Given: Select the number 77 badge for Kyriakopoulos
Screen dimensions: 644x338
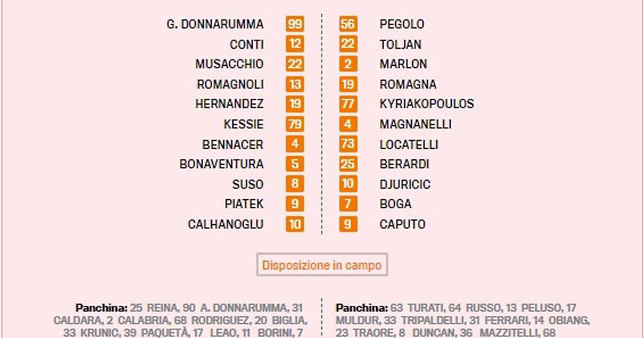Looking at the screenshot, I should point(348,104).
